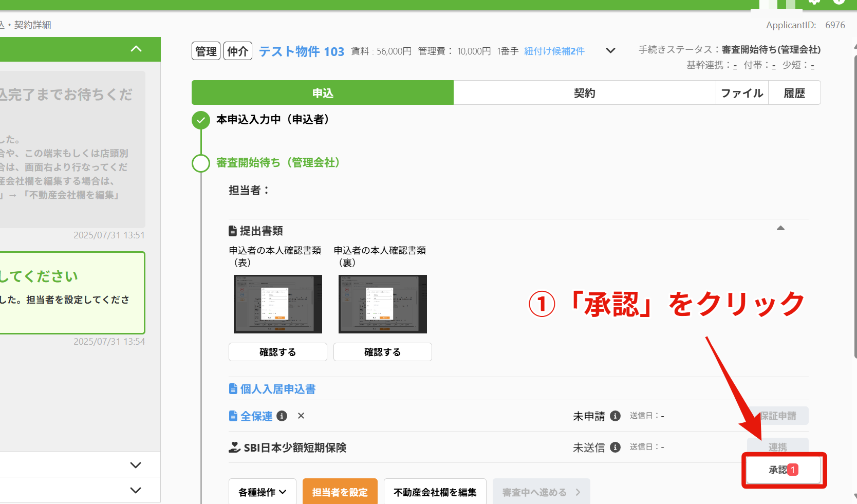The width and height of the screenshot is (857, 504).
Task: Click the 審査中へ進める button
Action: click(x=542, y=492)
